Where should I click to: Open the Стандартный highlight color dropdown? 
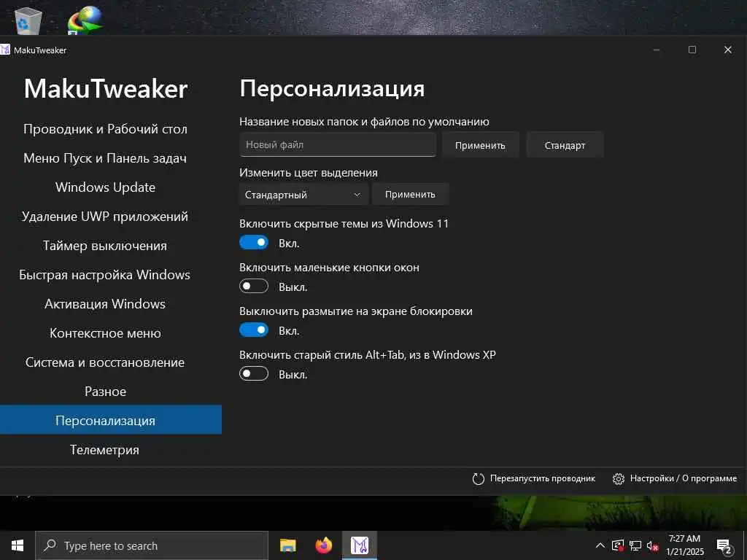[303, 194]
